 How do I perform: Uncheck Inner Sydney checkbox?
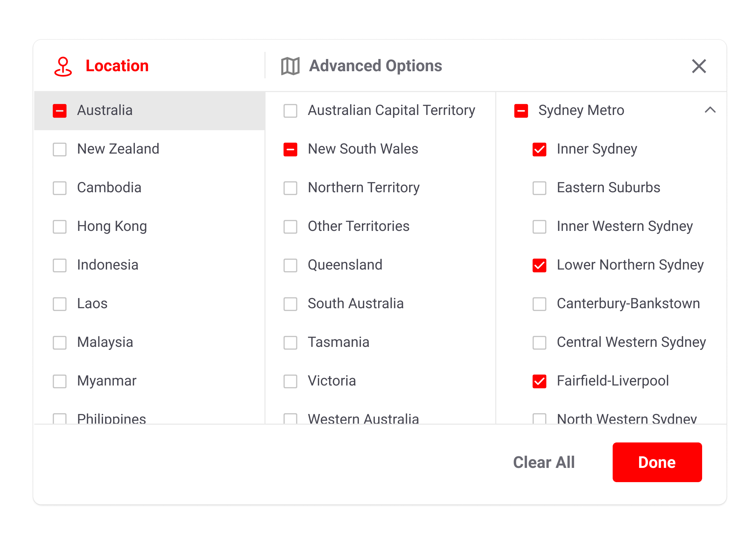[x=539, y=150]
